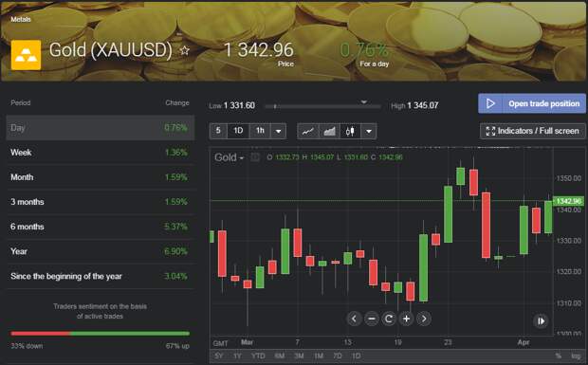588x365 pixels.
Task: Expand the time interval dropdown arrow
Action: [x=278, y=131]
